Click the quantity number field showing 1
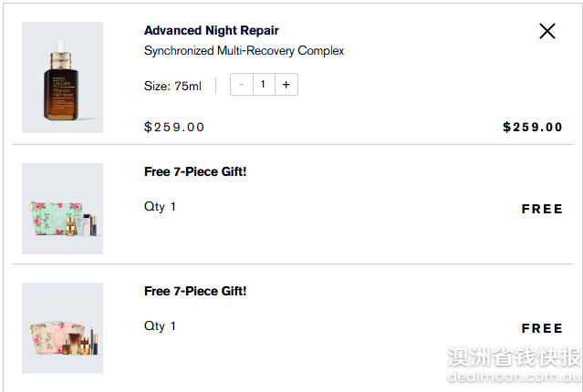Viewport: 583px width, 392px height. click(x=264, y=85)
